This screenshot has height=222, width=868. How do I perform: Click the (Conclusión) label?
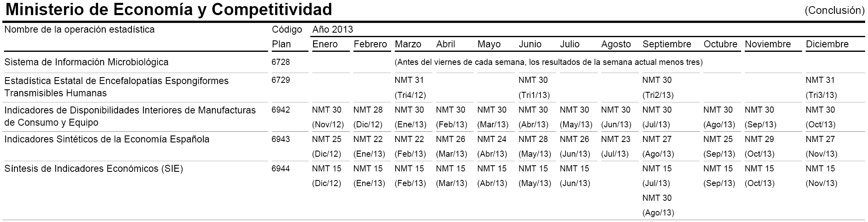pyautogui.click(x=835, y=11)
